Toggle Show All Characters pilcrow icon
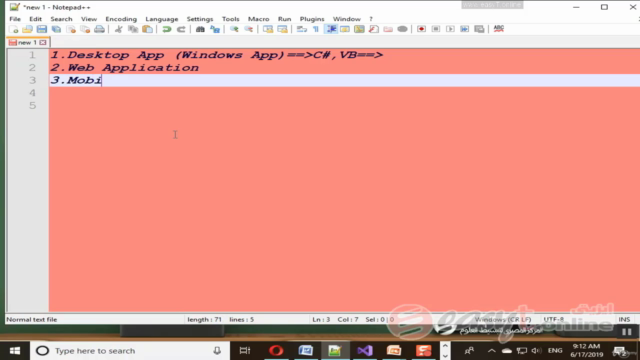640x360 pixels. (316, 29)
